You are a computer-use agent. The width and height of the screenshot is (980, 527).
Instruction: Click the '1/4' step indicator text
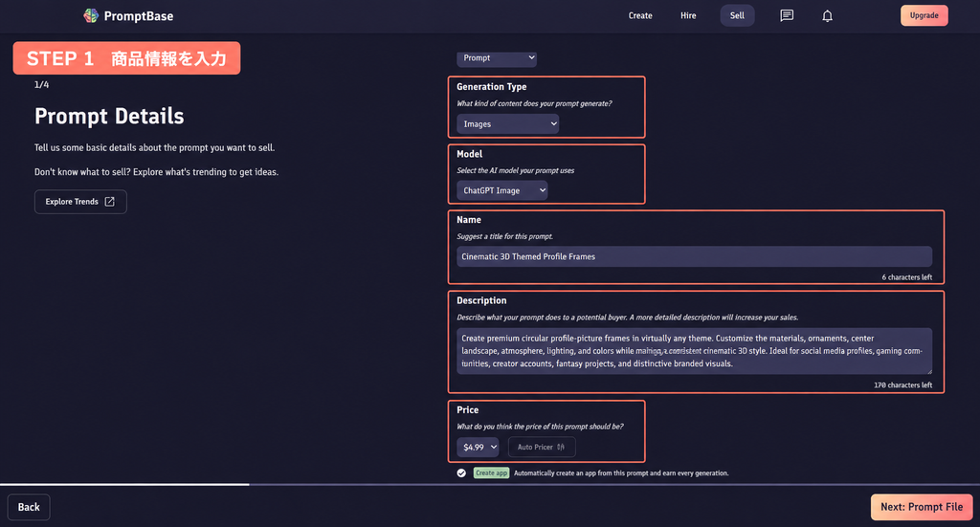[x=42, y=84]
